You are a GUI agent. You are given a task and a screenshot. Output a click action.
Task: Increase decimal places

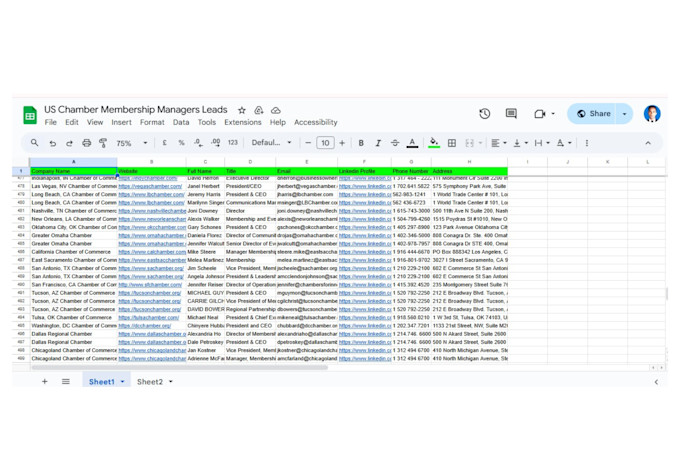pos(216,143)
